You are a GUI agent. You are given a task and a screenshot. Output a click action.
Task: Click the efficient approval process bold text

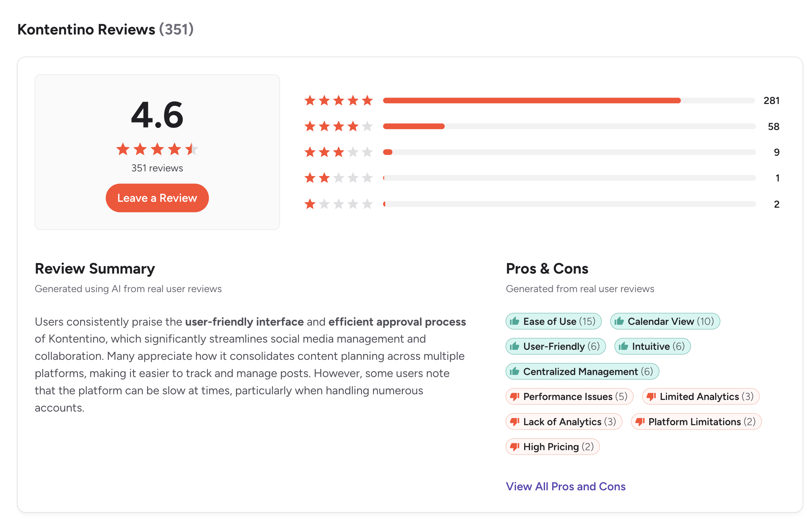coord(397,321)
